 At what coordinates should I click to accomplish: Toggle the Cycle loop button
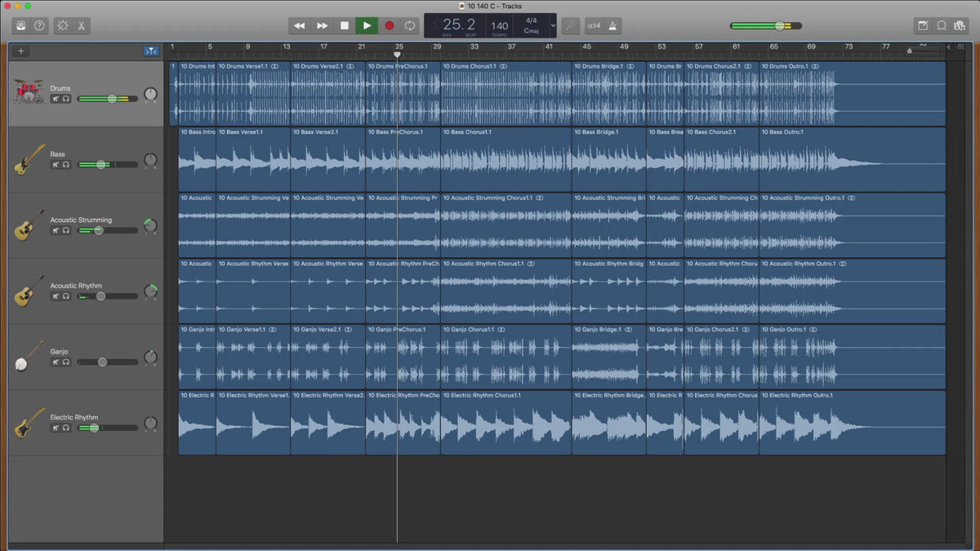tap(410, 26)
